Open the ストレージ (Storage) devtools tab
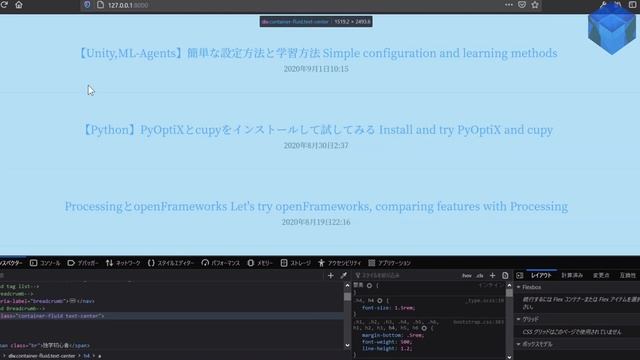 click(x=296, y=263)
